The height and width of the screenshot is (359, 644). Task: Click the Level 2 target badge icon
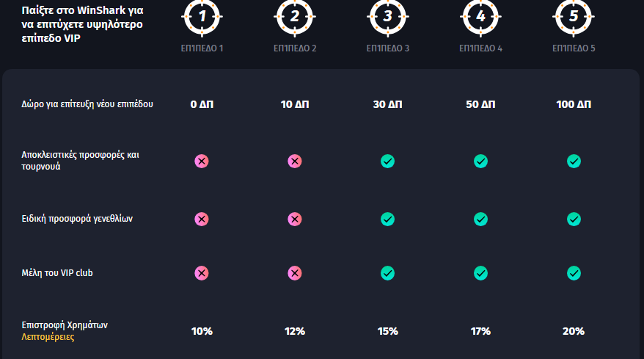(295, 16)
